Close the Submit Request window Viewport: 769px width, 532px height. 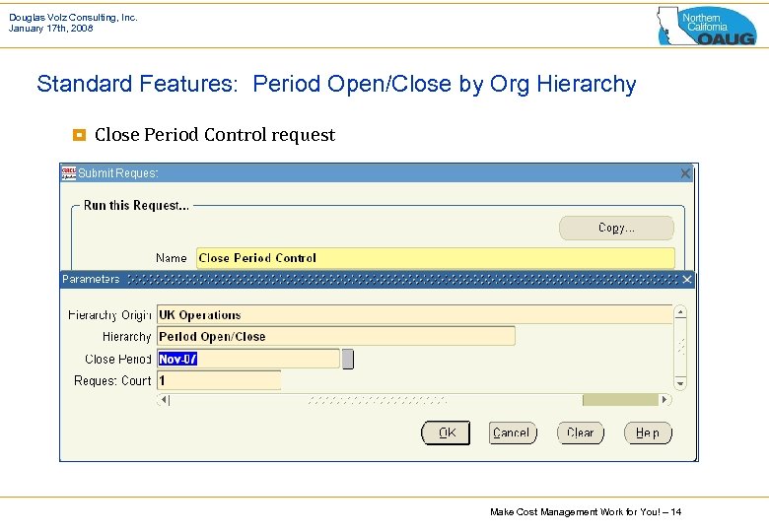[685, 173]
